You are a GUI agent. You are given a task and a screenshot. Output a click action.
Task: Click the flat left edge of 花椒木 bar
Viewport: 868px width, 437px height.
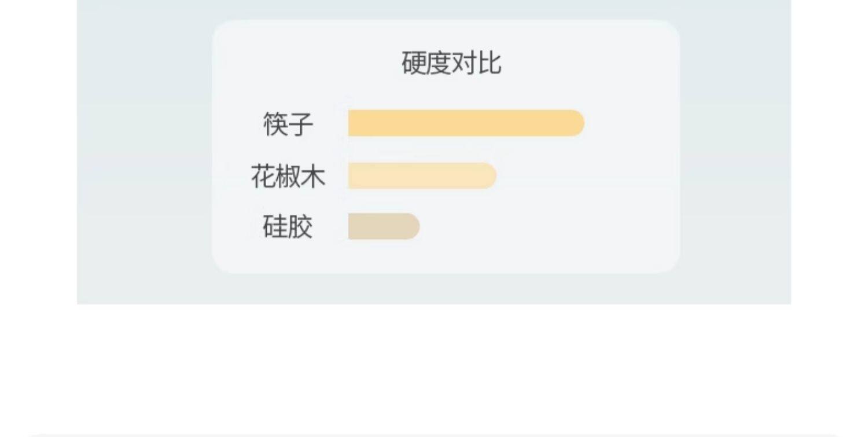(x=351, y=176)
